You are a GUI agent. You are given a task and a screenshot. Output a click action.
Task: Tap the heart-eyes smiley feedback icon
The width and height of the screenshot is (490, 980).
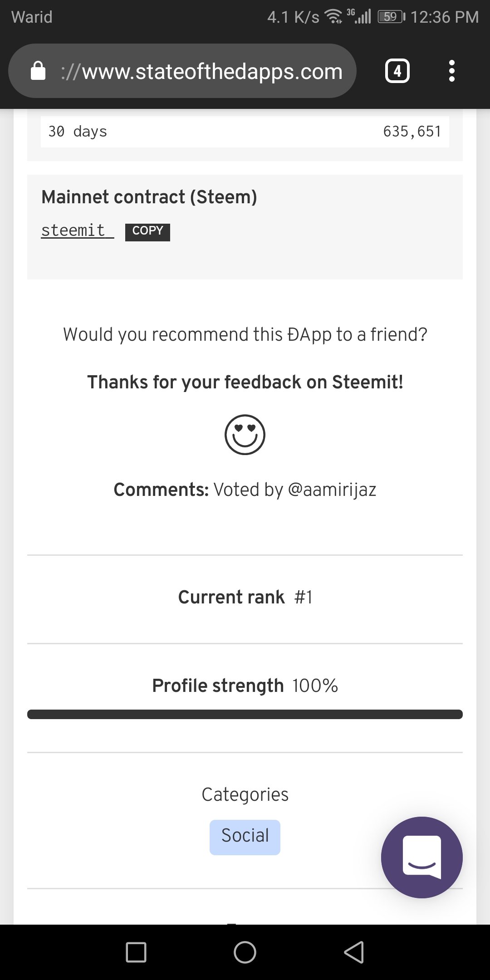[245, 435]
